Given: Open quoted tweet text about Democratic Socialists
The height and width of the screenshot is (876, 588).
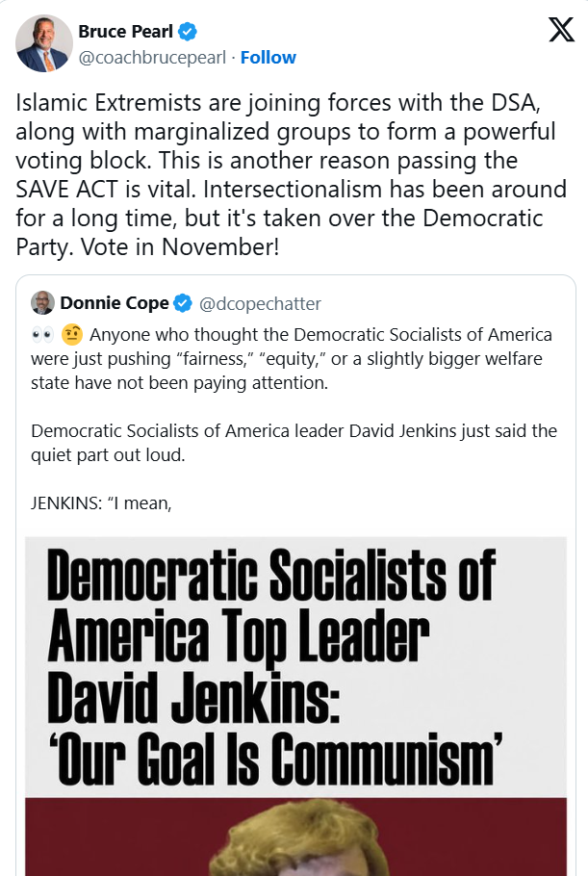Looking at the screenshot, I should (292, 359).
